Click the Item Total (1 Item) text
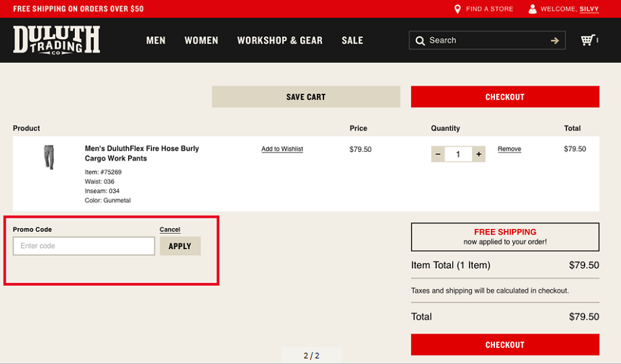The width and height of the screenshot is (621, 364). [451, 265]
